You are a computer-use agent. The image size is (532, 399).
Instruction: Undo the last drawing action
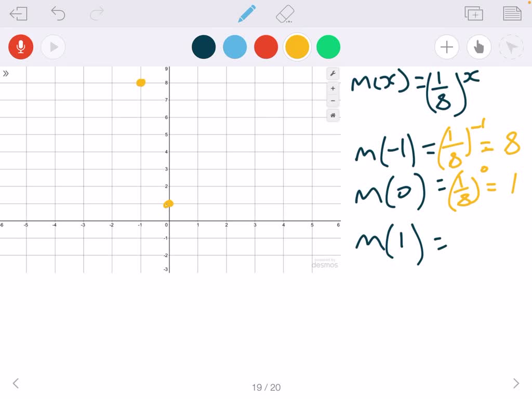pos(58,13)
